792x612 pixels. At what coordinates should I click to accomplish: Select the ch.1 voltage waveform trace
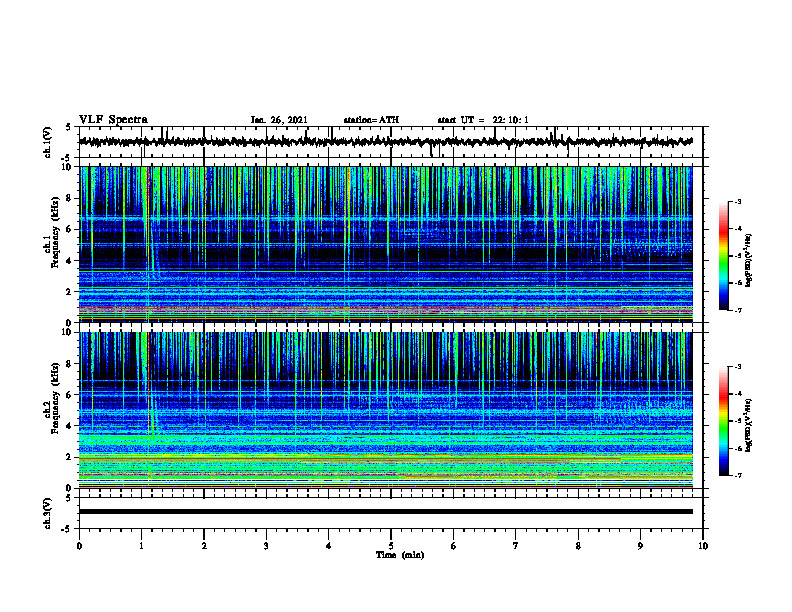point(385,142)
